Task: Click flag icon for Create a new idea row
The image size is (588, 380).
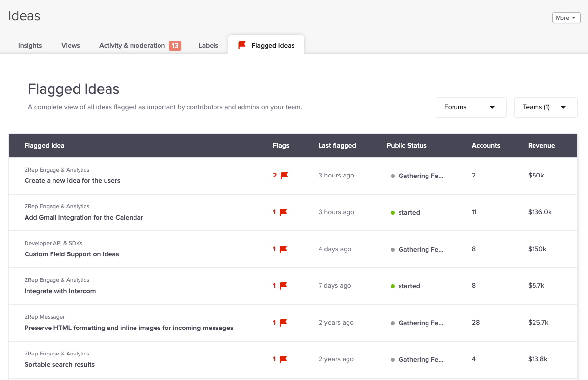Action: (284, 176)
